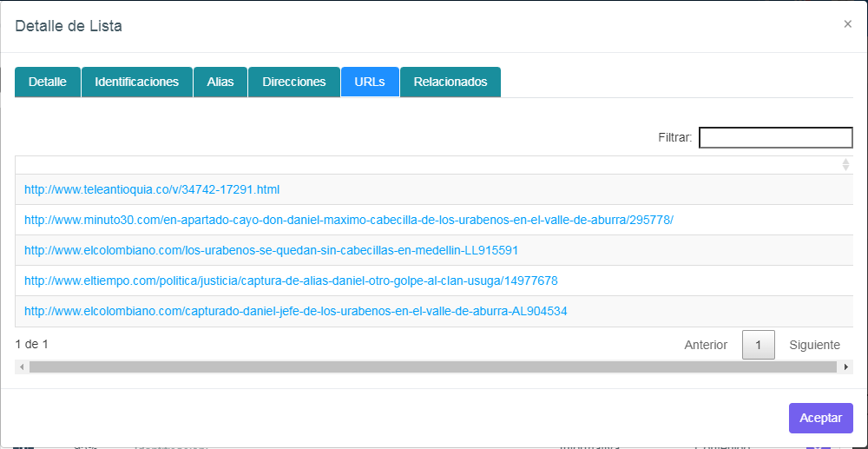Open elcolombiano capturado-daniel link
The image size is (868, 449).
click(295, 311)
